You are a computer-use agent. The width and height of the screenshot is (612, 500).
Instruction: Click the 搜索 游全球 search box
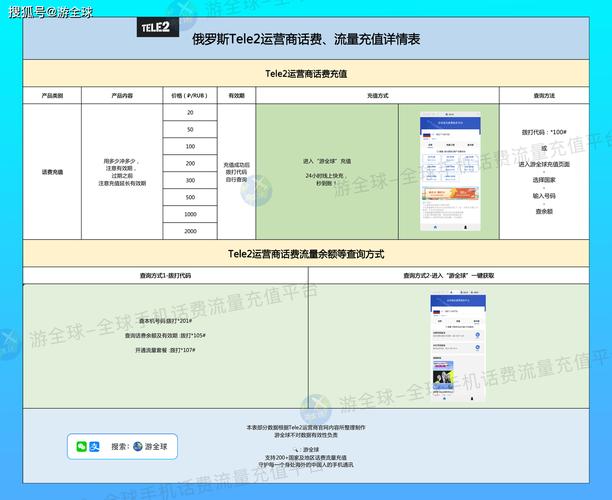pos(122,446)
